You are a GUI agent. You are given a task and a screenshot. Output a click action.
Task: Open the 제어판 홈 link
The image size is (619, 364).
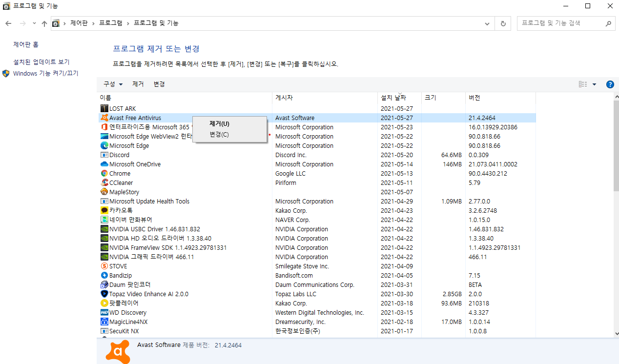point(26,44)
